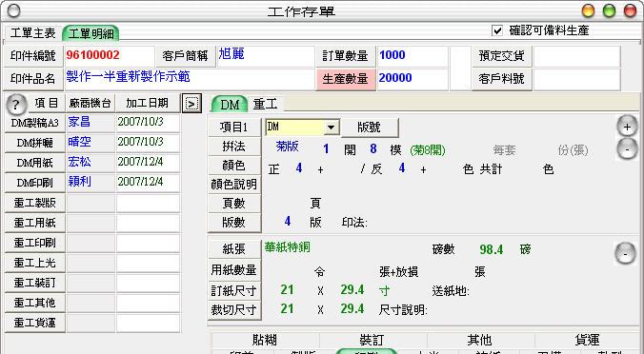The height and width of the screenshot is (354, 644).
Task: Click the 頁數 button
Action: 234,203
